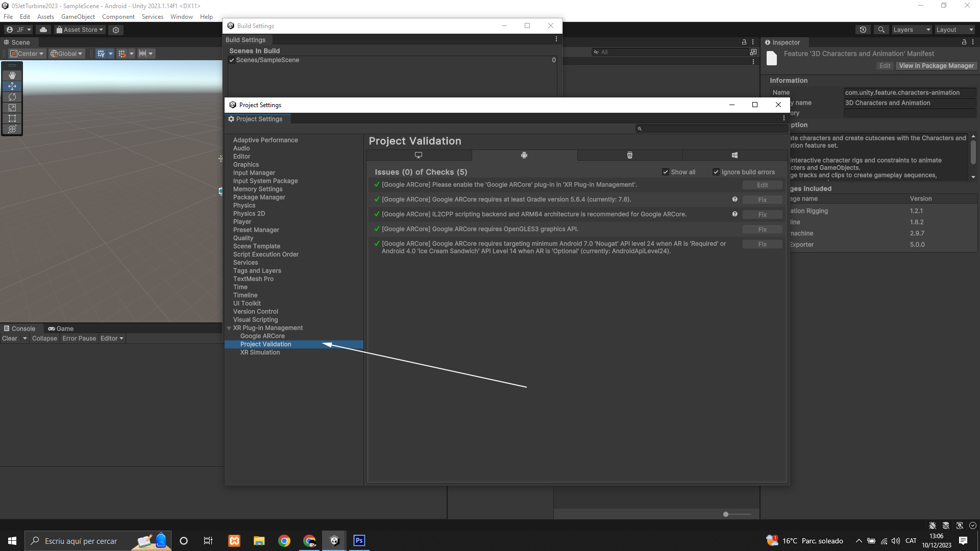Select the Rotate tool in Scene view

(12, 97)
